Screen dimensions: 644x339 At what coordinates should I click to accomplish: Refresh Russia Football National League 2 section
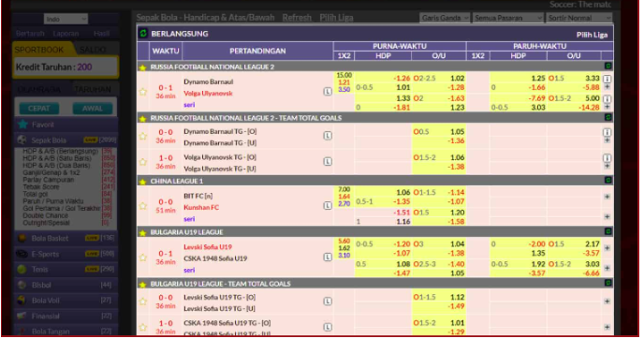pos(607,66)
